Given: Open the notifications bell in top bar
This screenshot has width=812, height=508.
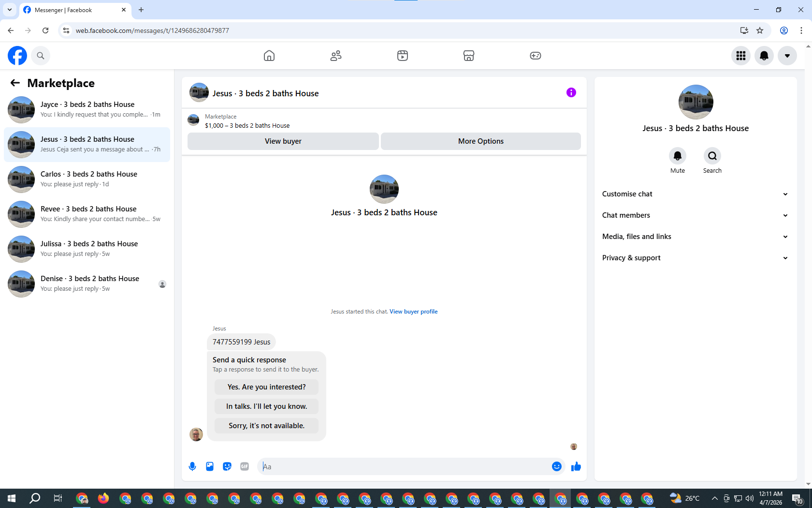Looking at the screenshot, I should (x=764, y=56).
